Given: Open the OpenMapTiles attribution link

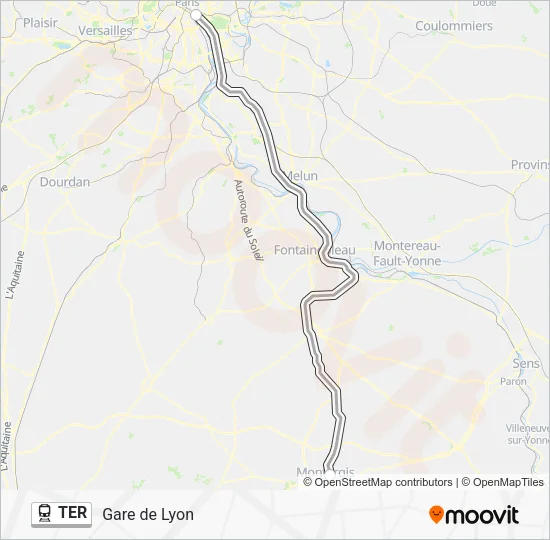Looking at the screenshot, I should [503, 482].
